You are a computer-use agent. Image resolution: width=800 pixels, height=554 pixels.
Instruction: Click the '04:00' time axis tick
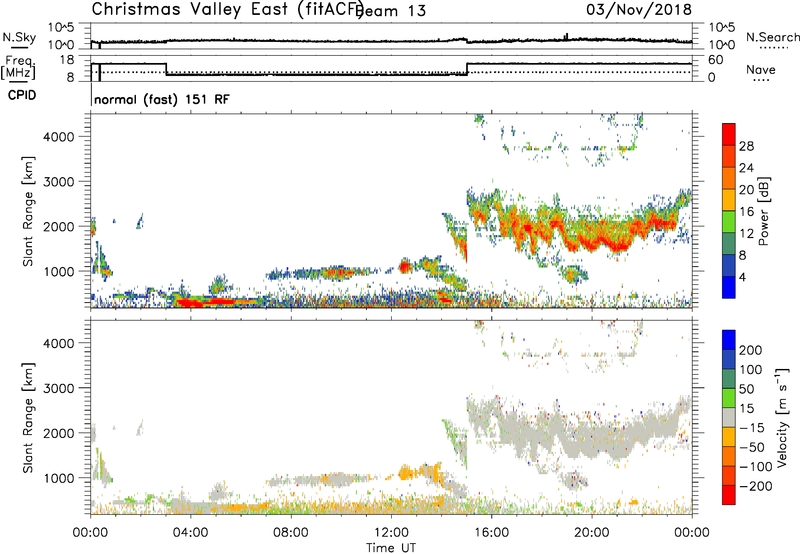[x=190, y=533]
